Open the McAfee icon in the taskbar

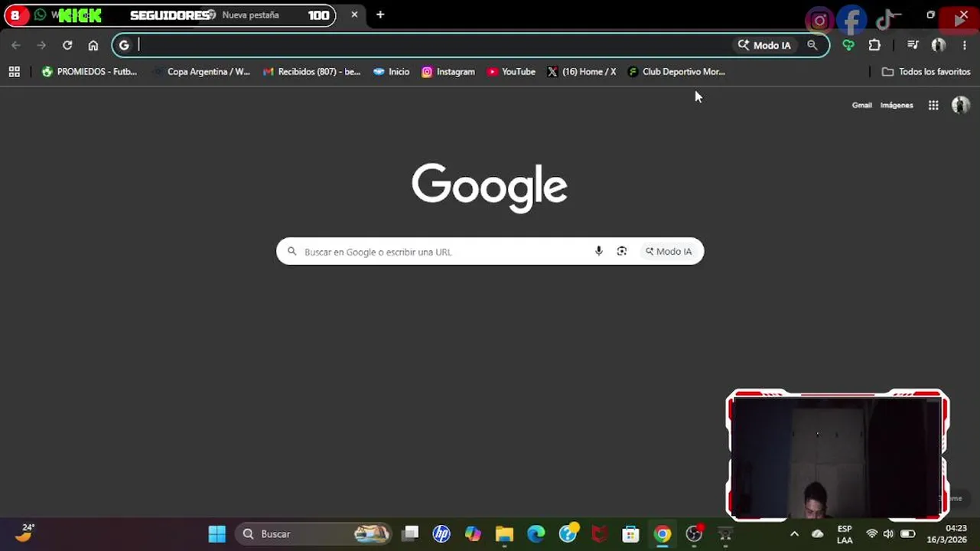600,534
